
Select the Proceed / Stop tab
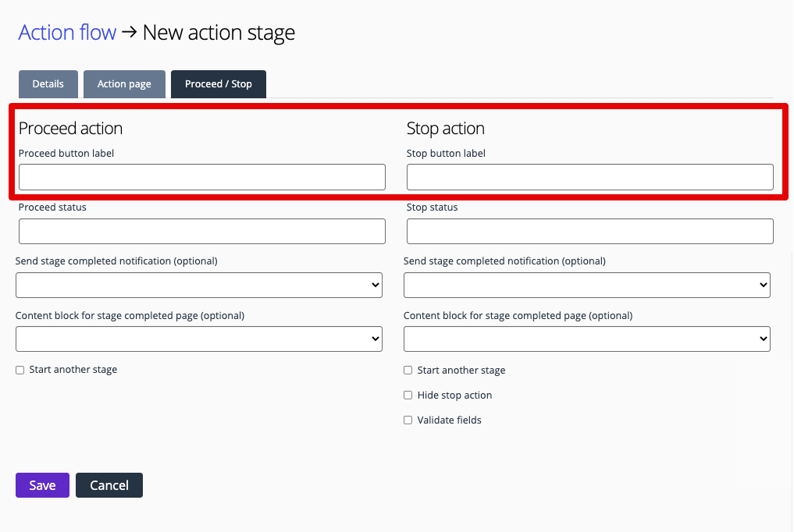tap(218, 83)
